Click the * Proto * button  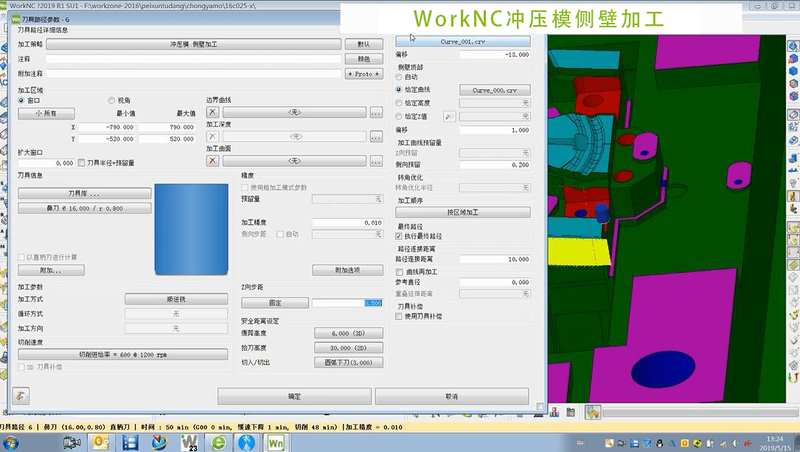[364, 74]
